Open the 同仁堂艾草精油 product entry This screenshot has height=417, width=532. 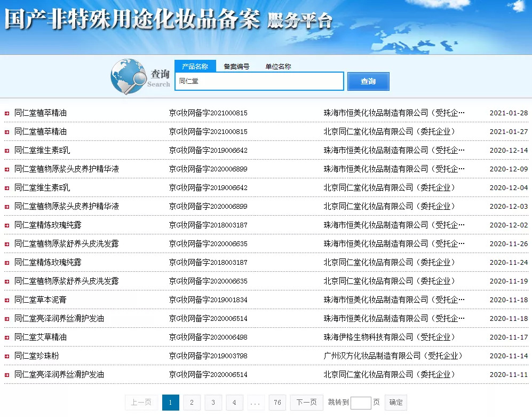[x=41, y=337]
